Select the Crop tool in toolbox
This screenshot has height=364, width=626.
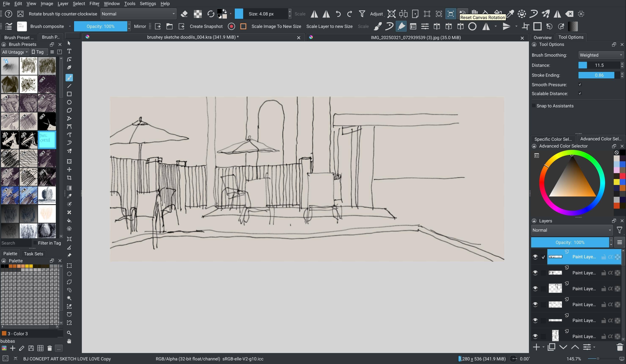(69, 178)
